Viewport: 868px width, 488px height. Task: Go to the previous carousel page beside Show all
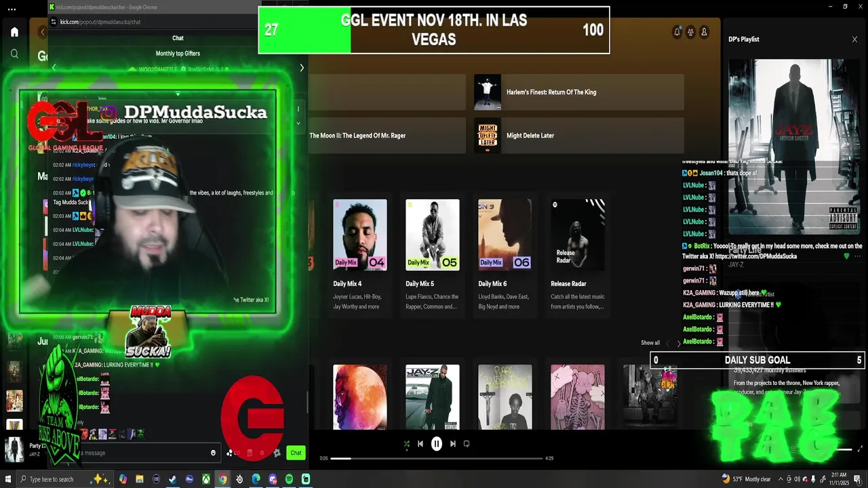point(667,343)
